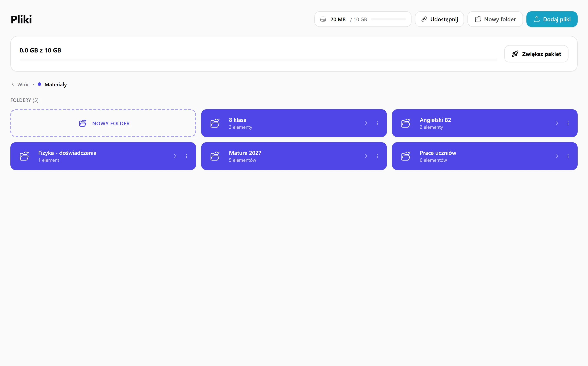The height and width of the screenshot is (366, 588).
Task: Click the Udostępnij button text
Action: point(444,19)
